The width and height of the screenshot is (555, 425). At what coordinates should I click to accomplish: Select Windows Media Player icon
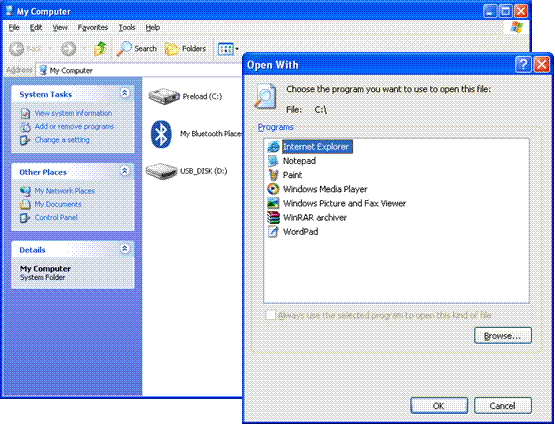[273, 189]
